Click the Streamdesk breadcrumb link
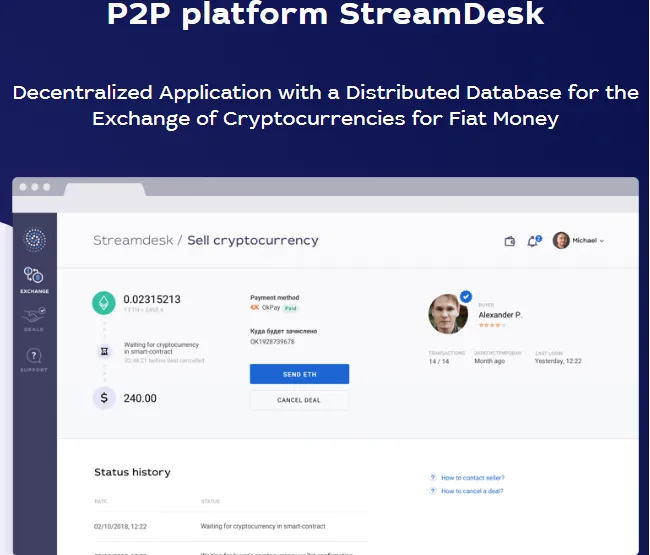The image size is (650, 555). 133,240
